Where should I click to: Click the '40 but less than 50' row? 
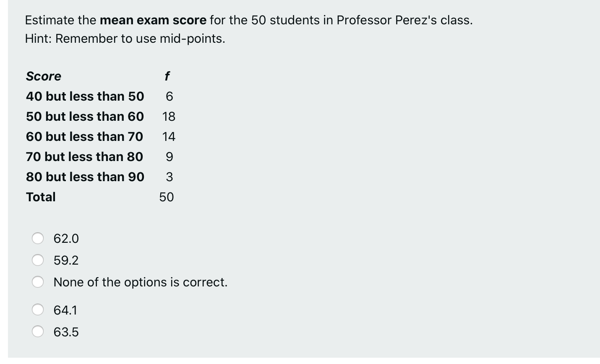[x=85, y=96]
